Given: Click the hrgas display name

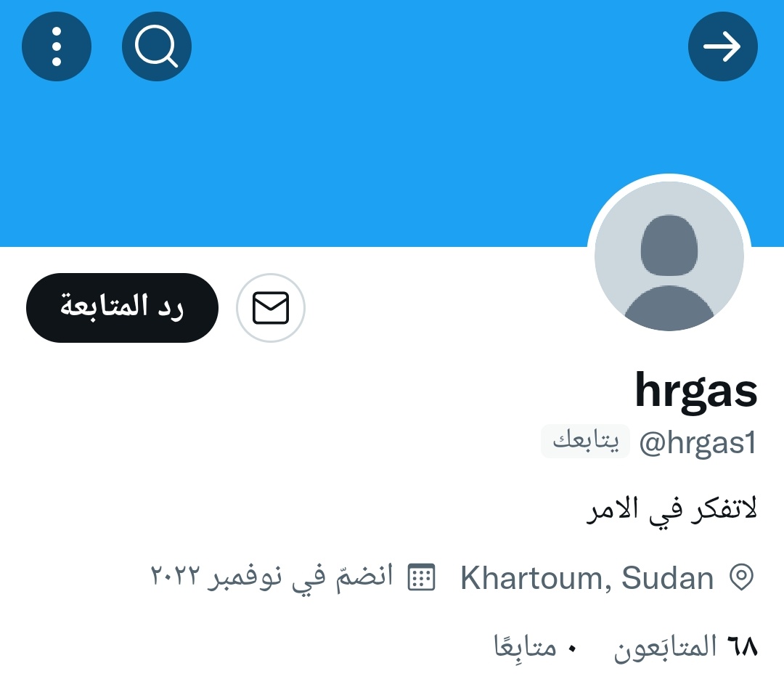Looking at the screenshot, I should (x=696, y=391).
